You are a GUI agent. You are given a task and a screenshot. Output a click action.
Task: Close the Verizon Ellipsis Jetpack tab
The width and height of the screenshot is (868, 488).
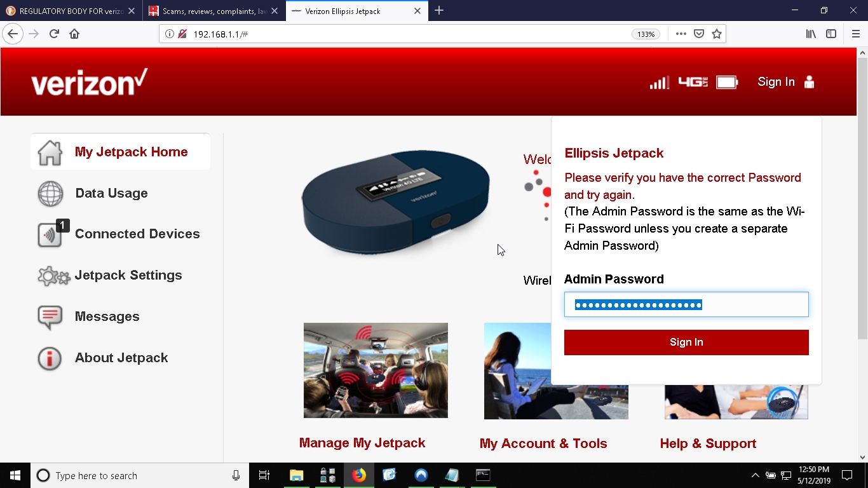pyautogui.click(x=417, y=11)
